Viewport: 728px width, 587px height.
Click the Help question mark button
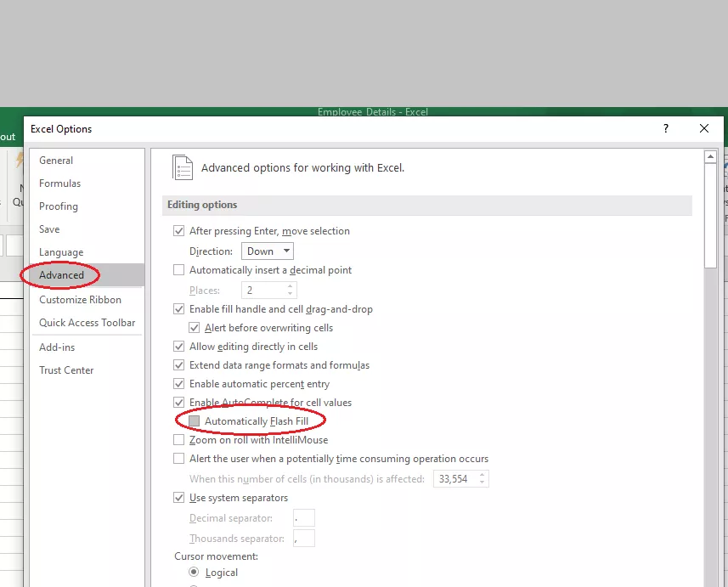[666, 128]
